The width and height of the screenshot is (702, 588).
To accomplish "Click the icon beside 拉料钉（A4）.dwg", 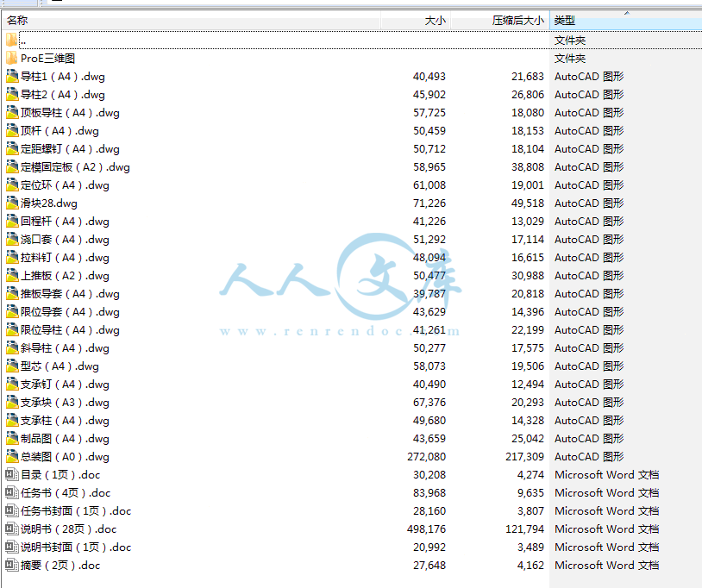I will (12, 258).
